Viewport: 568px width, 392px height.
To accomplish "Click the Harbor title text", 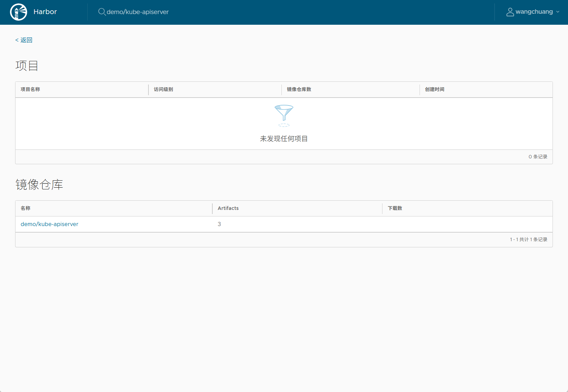I will coord(45,12).
